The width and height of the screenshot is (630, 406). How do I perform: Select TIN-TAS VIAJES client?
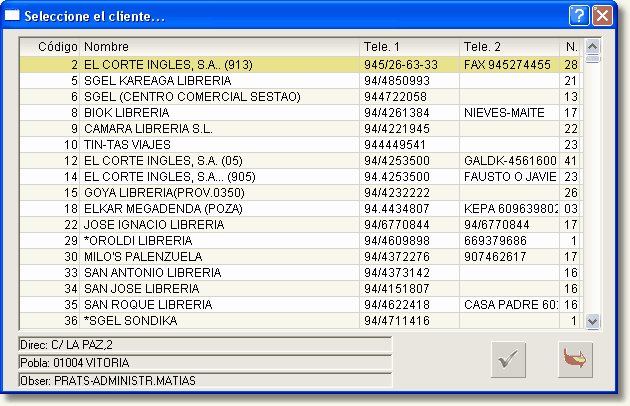301,145
